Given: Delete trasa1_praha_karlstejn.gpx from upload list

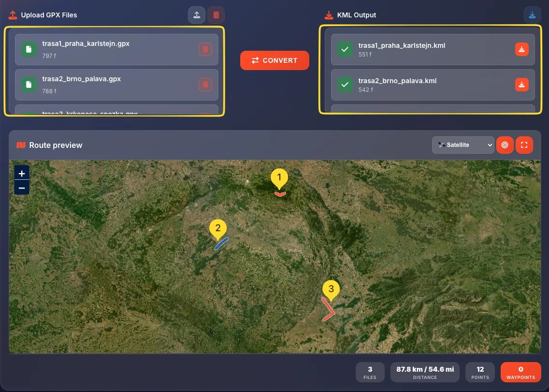Looking at the screenshot, I should pyautogui.click(x=205, y=49).
